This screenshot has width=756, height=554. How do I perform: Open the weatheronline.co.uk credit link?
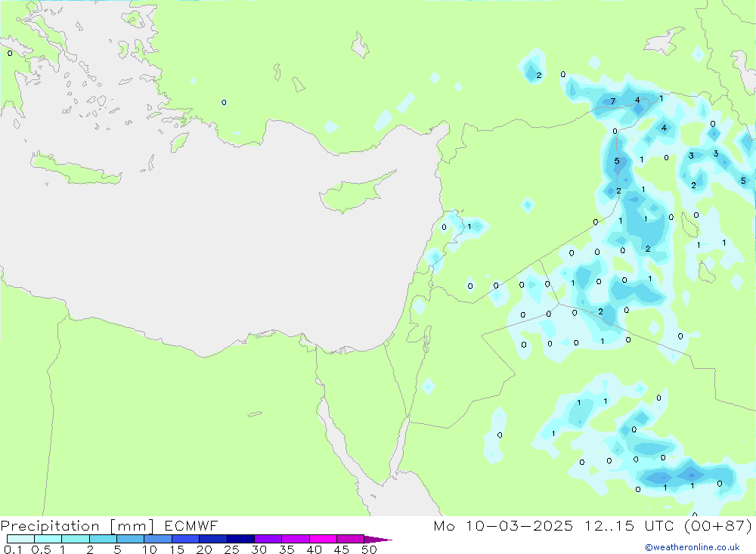[x=692, y=547]
